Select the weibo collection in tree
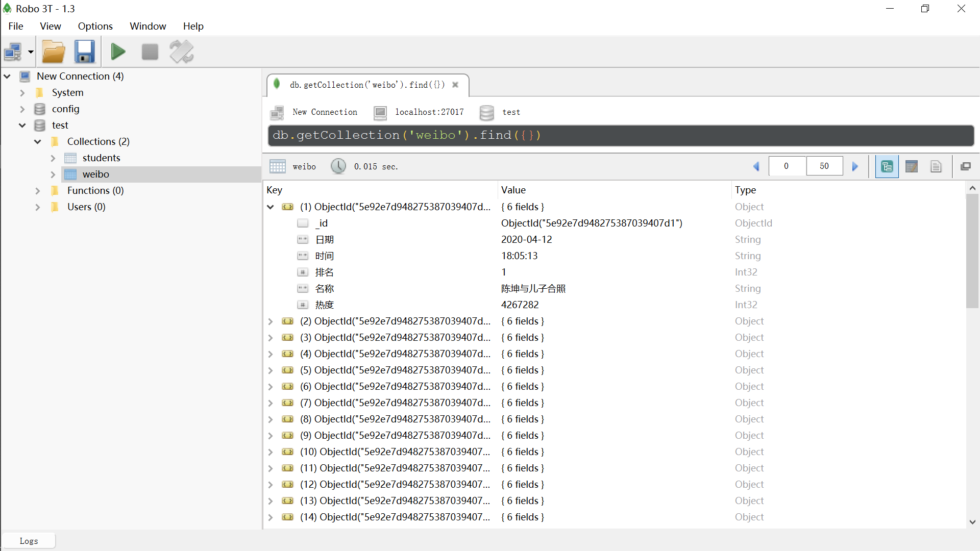The width and height of the screenshot is (980, 551). [x=95, y=174]
